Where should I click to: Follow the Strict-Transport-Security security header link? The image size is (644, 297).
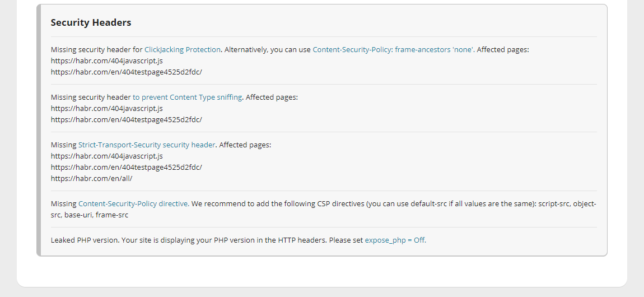pos(147,145)
